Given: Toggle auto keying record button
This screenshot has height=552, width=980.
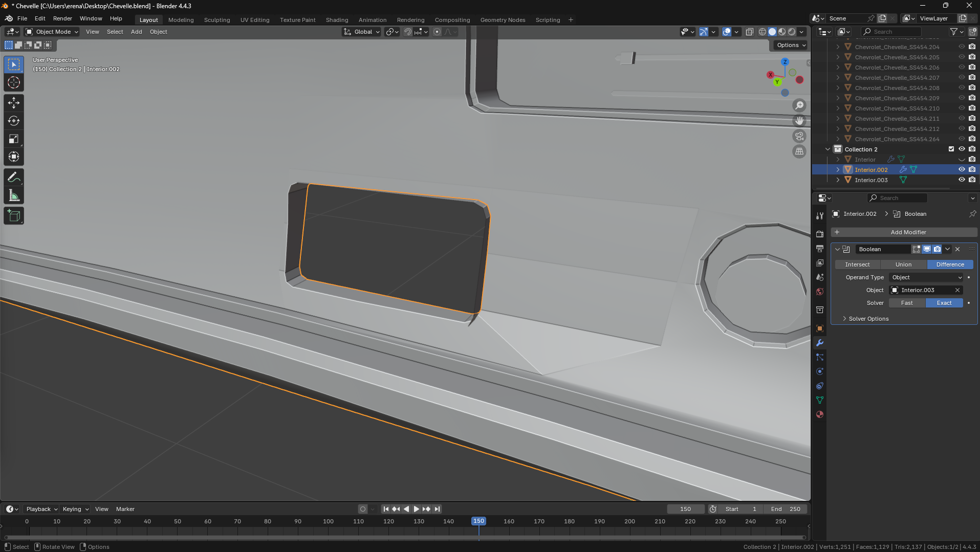Looking at the screenshot, I should tap(363, 509).
